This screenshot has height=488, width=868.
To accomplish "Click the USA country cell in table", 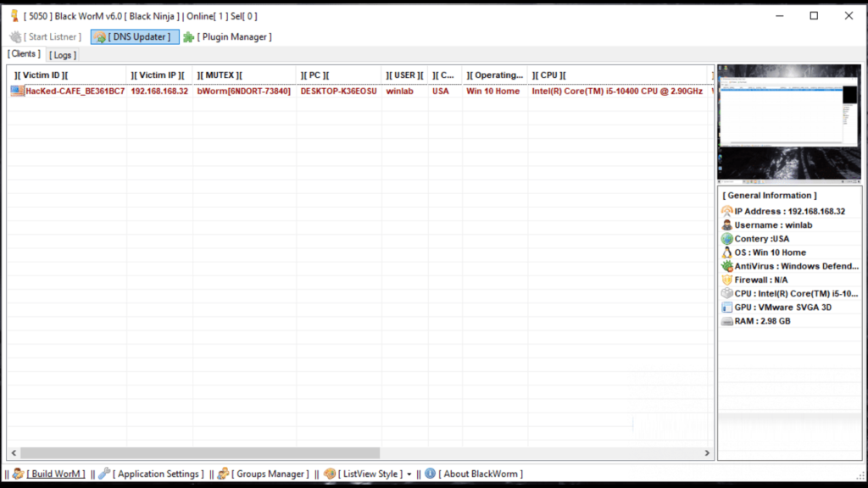I will click(441, 91).
